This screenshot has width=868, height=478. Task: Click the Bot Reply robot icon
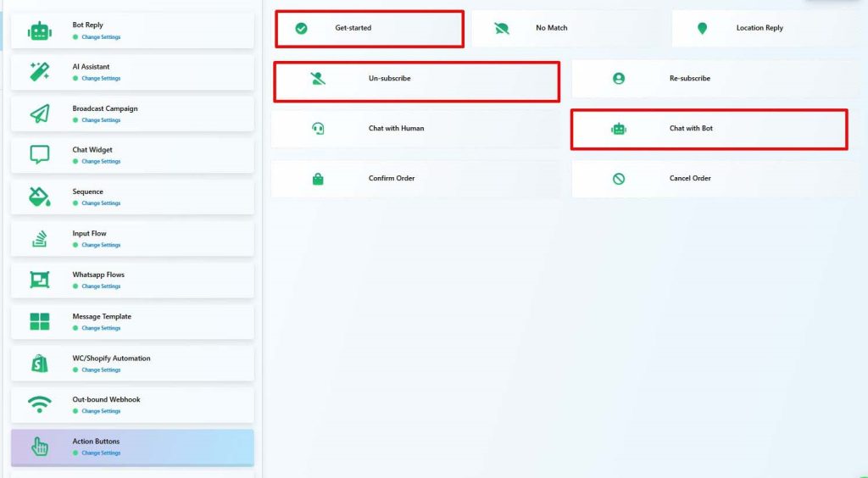(39, 31)
